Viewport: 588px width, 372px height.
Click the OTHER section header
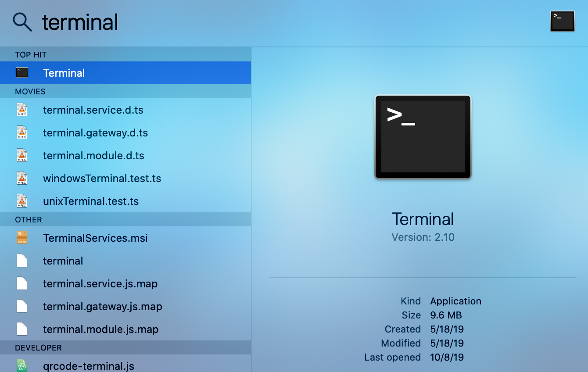(125, 219)
